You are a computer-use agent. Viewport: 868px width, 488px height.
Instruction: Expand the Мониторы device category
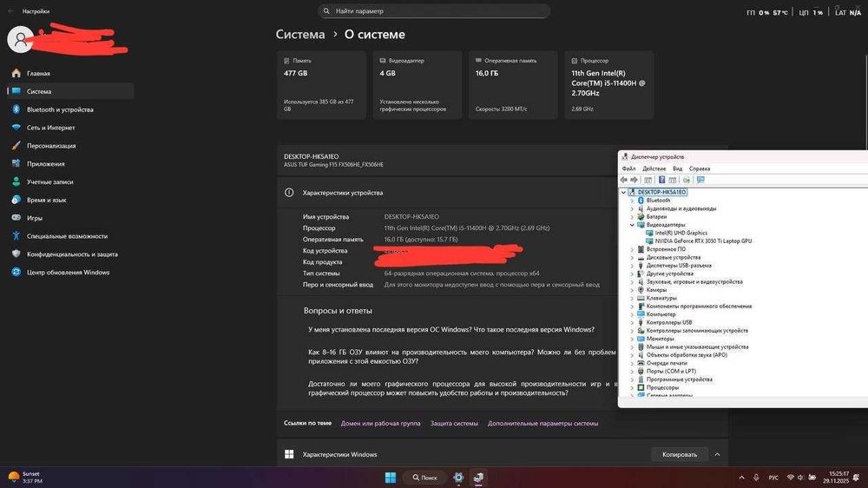click(x=632, y=339)
